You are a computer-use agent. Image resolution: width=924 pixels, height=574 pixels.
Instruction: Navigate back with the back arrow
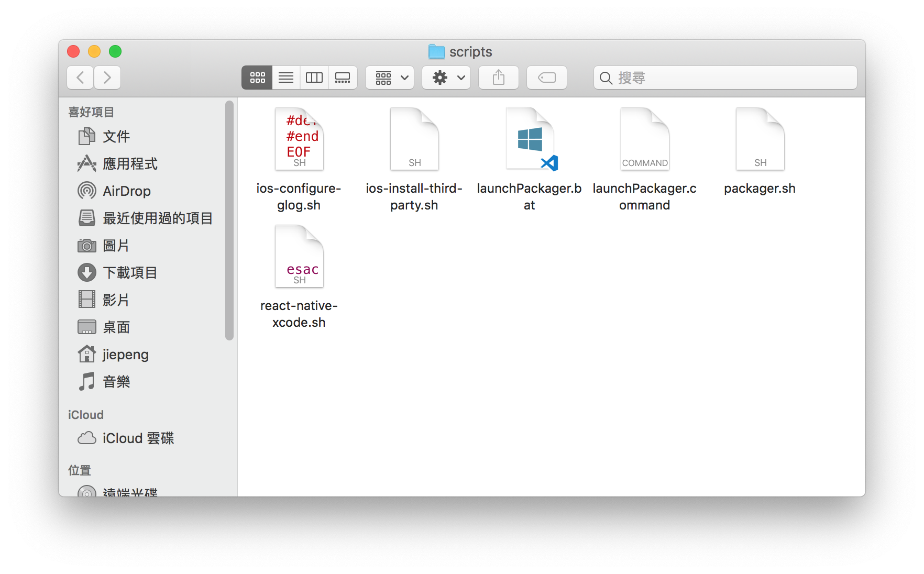click(x=81, y=78)
